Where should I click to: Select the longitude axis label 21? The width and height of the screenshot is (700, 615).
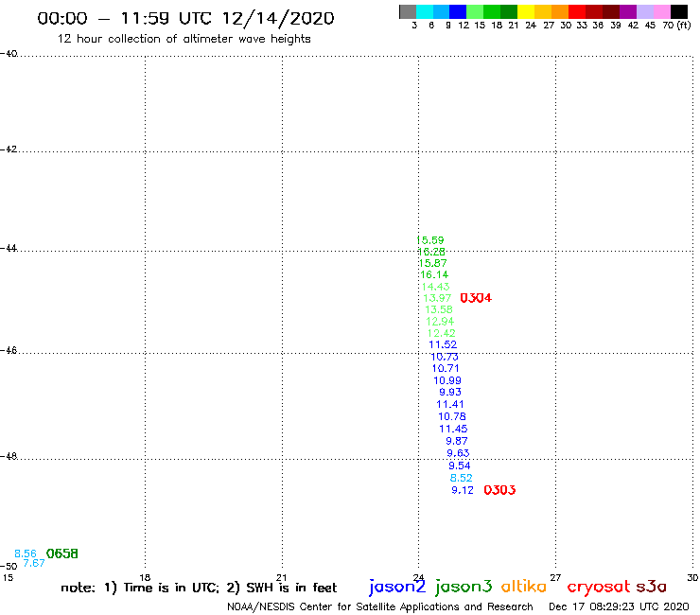pos(282,577)
